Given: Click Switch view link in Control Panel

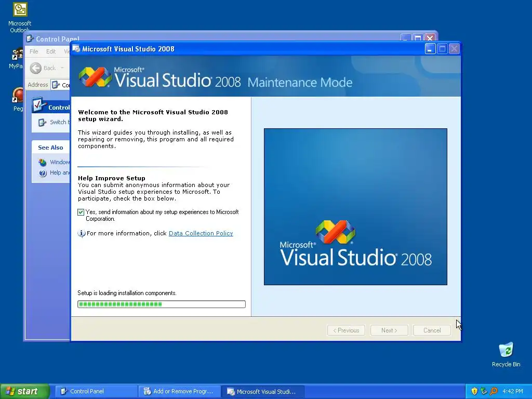Looking at the screenshot, I should 60,122.
